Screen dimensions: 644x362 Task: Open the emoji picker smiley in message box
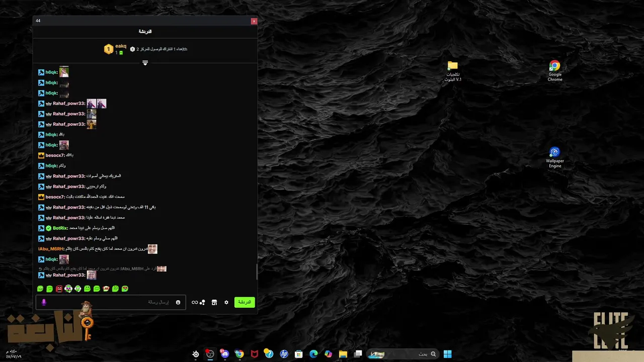pos(178,302)
